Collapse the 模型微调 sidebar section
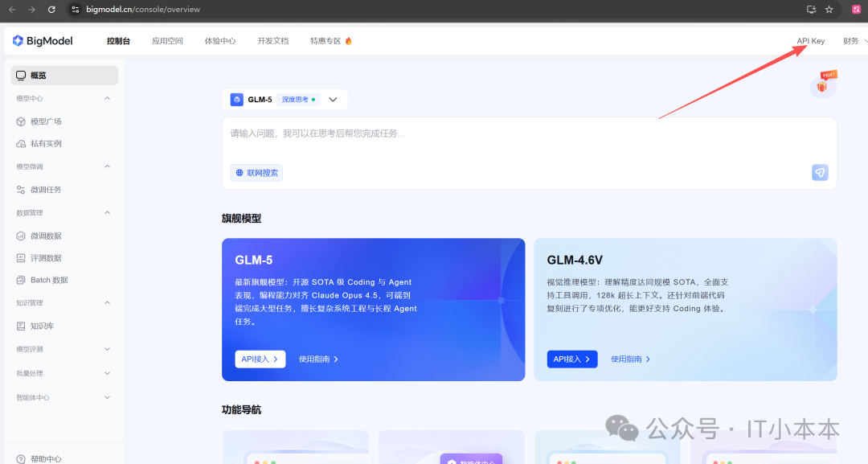The image size is (868, 464). tap(108, 166)
